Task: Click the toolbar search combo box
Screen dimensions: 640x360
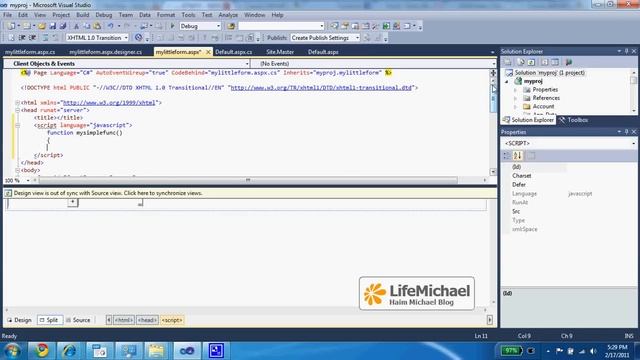Action: click(x=281, y=26)
